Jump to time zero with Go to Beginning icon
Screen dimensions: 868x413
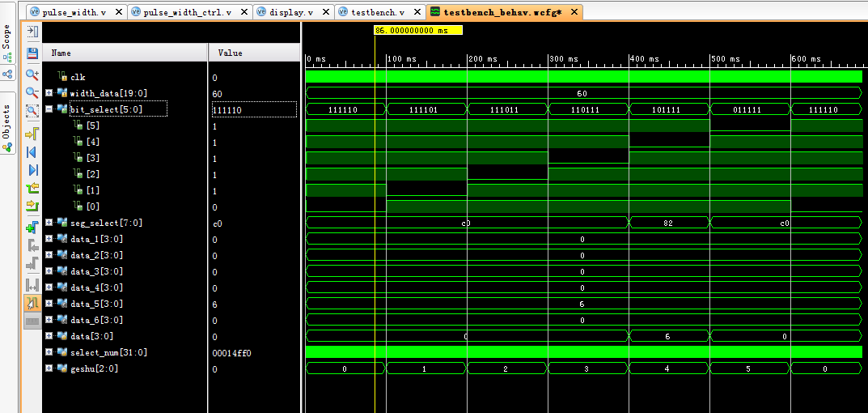[x=32, y=151]
